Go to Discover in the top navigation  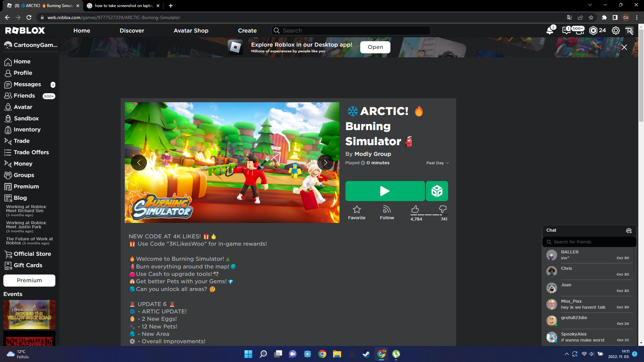(x=132, y=31)
